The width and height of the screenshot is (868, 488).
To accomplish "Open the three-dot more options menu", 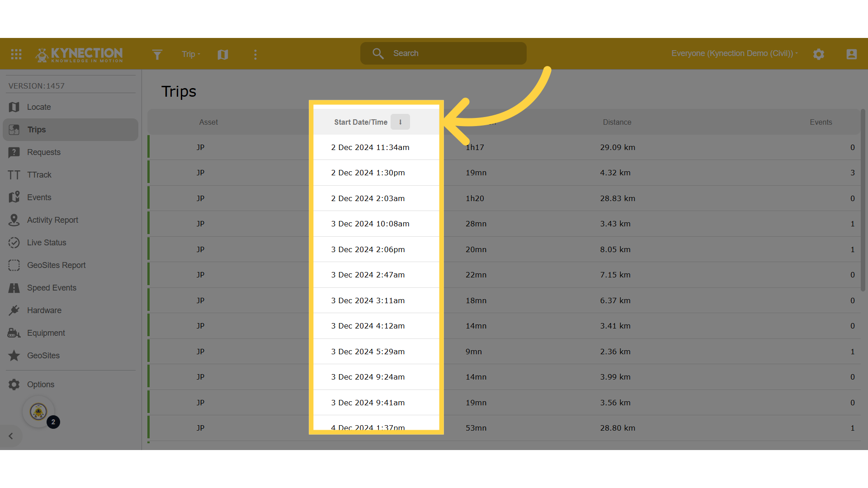I will (x=255, y=54).
